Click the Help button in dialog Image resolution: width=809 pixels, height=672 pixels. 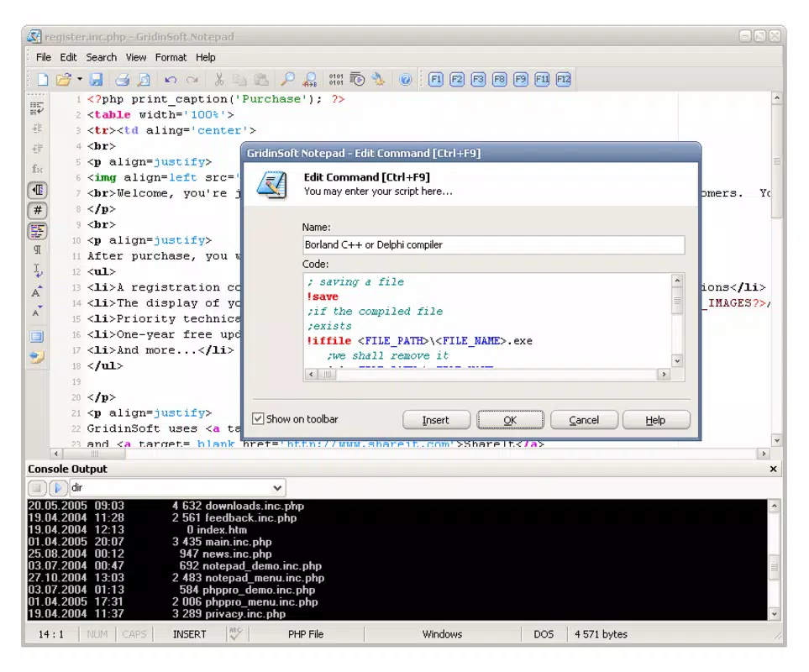(x=656, y=420)
